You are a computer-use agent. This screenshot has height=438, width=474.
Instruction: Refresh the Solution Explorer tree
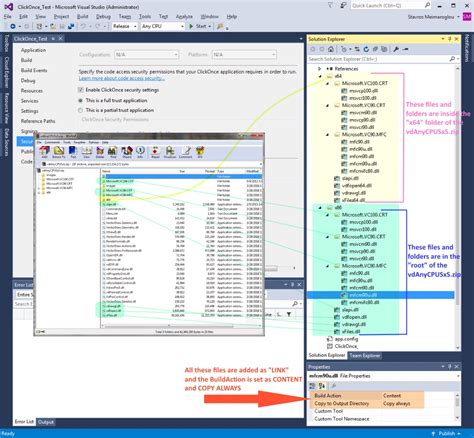(366, 49)
